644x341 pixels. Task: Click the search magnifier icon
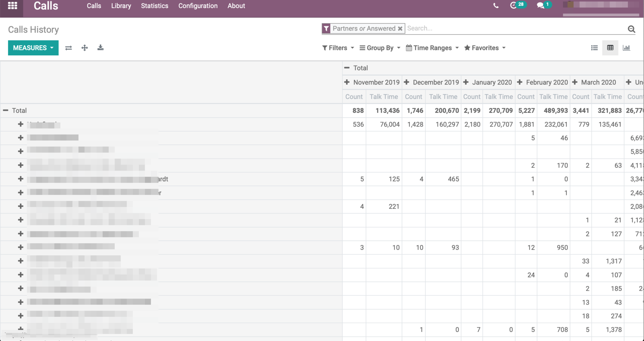tap(631, 29)
